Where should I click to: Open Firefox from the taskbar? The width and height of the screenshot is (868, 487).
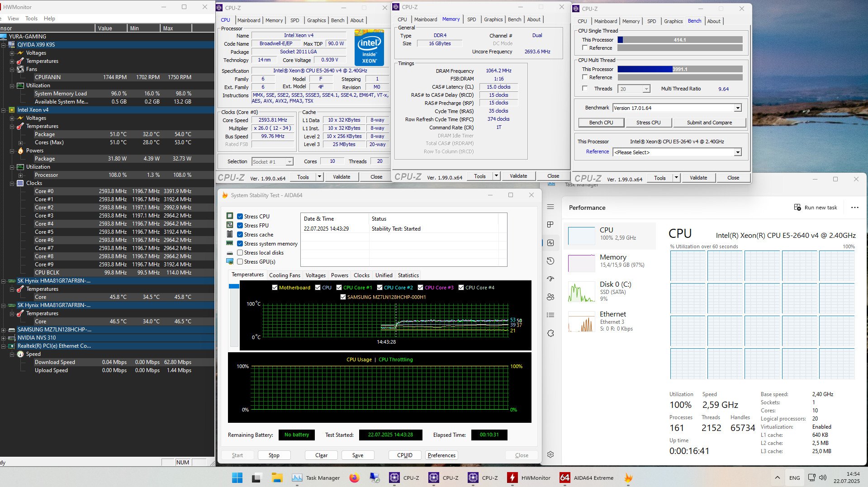point(354,478)
